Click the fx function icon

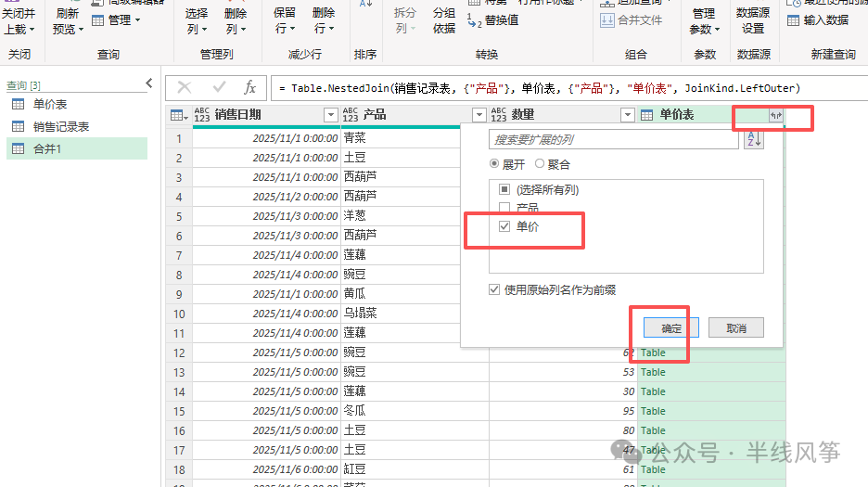coord(249,87)
